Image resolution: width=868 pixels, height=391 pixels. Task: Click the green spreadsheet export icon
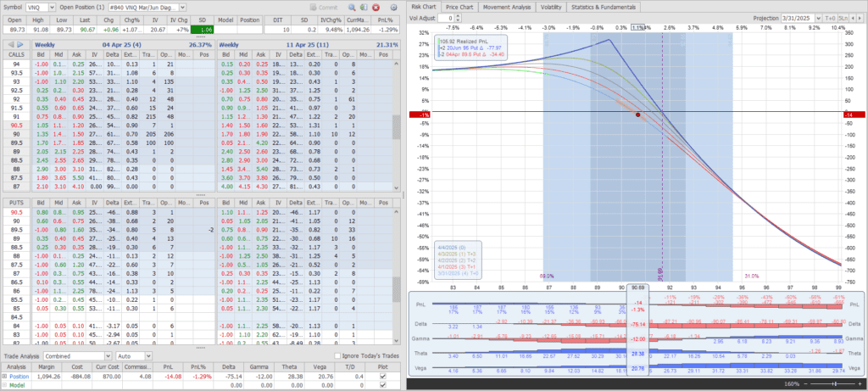[x=363, y=7]
